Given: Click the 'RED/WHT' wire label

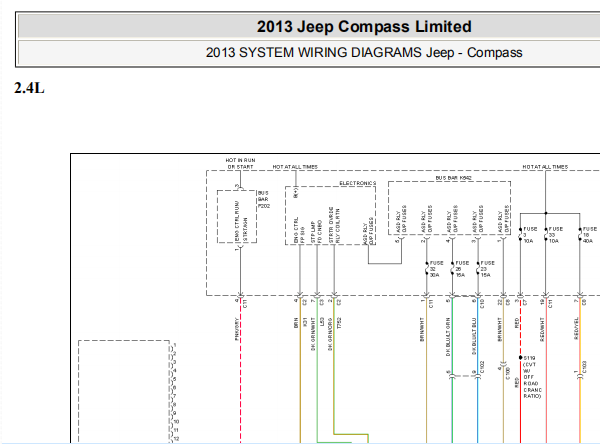Looking at the screenshot, I should point(542,329).
